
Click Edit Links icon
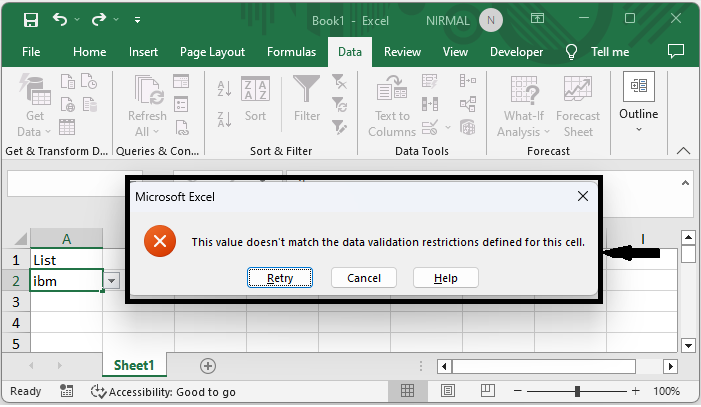tap(182, 128)
